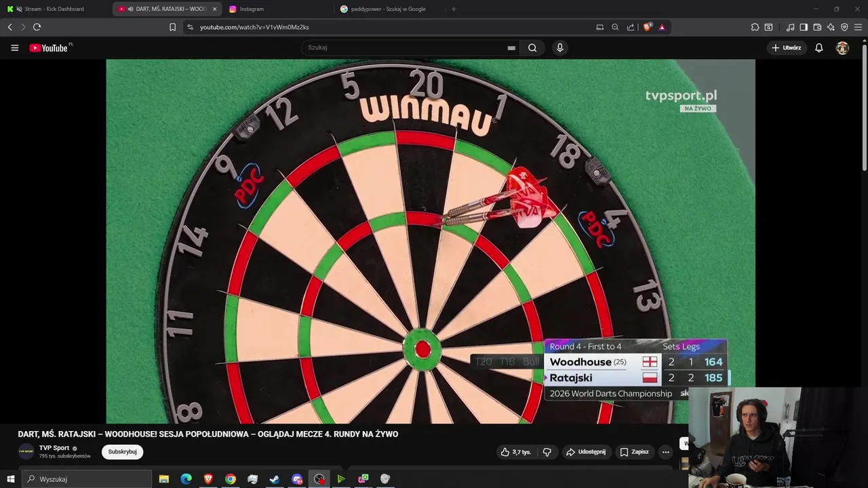This screenshot has width=868, height=488.
Task: Open Brave VPN shield icon
Action: click(x=844, y=27)
